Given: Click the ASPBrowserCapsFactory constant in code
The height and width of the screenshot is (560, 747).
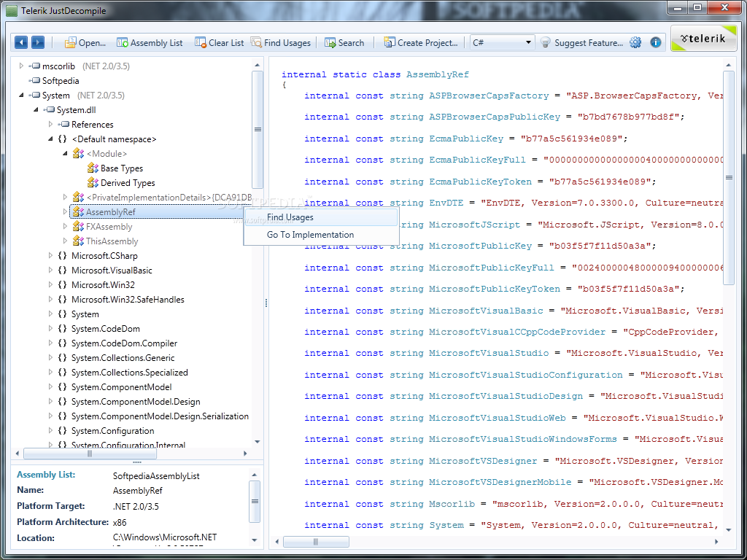Looking at the screenshot, I should click(x=489, y=96).
